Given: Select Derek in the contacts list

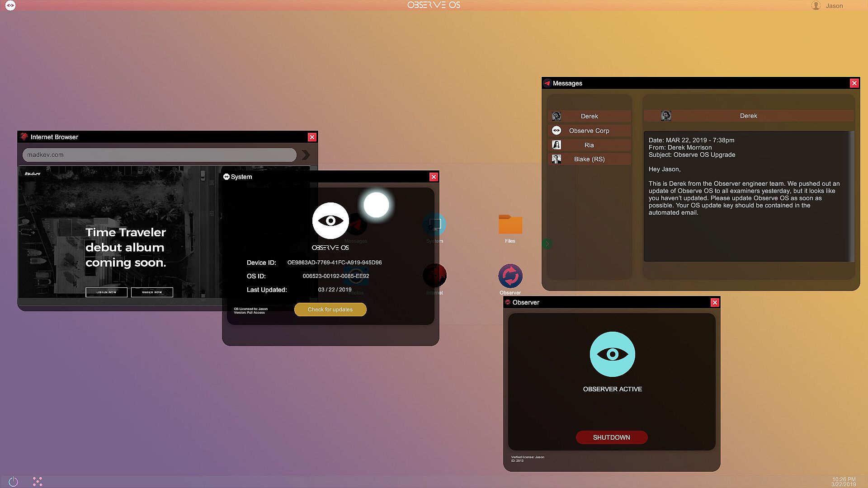Looking at the screenshot, I should click(589, 116).
